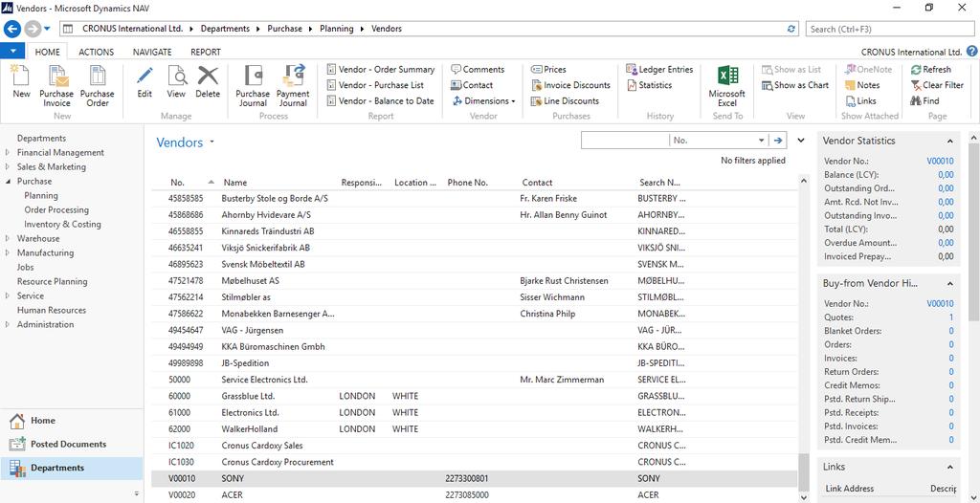Image resolution: width=980 pixels, height=503 pixels.
Task: Open the Vendors title dropdown arrow
Action: tap(212, 142)
